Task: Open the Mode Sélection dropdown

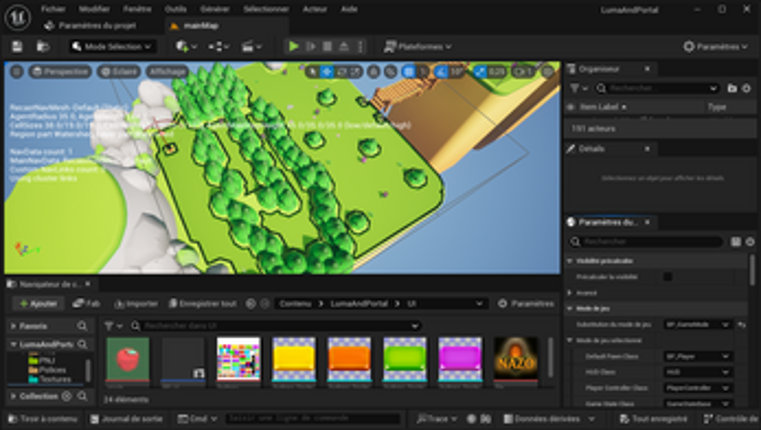Action: pyautogui.click(x=112, y=46)
